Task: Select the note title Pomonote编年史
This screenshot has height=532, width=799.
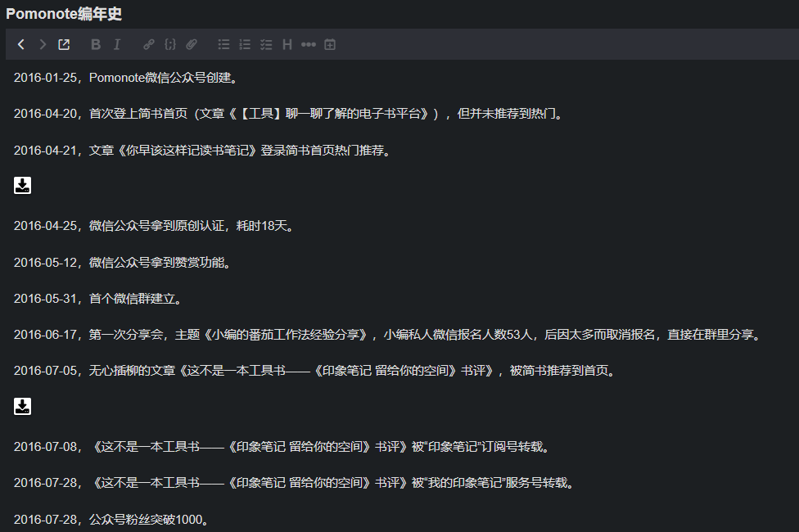Action: (x=64, y=14)
